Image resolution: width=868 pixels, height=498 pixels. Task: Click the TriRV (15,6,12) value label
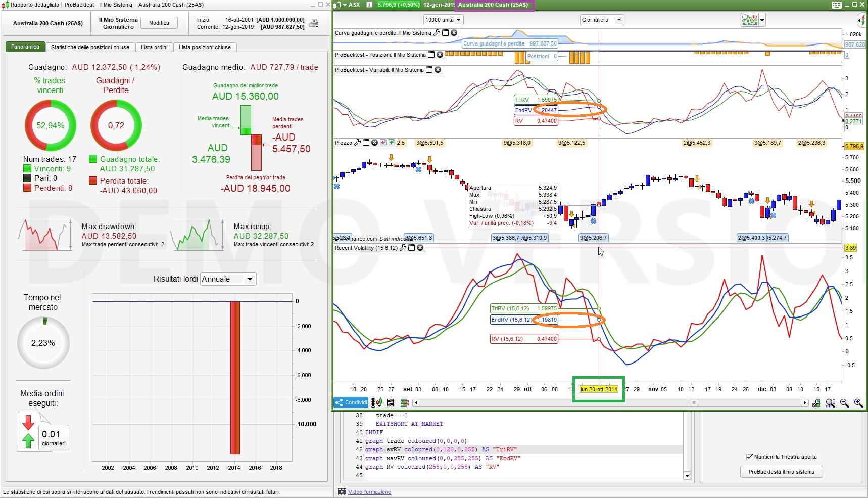524,308
